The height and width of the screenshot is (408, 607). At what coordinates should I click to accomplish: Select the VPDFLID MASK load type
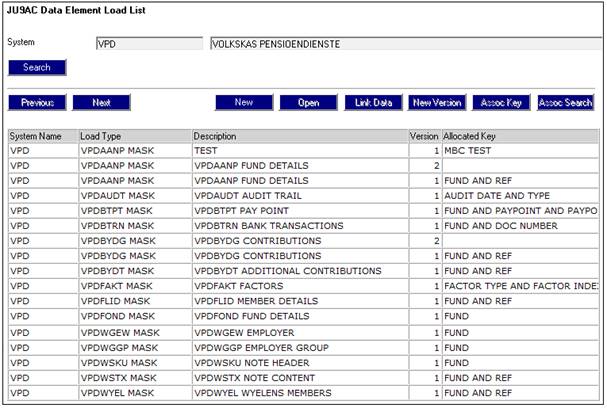click(x=135, y=301)
